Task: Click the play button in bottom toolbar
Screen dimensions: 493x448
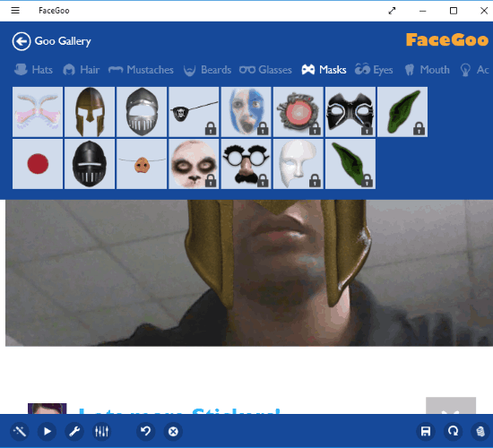Action: pyautogui.click(x=48, y=431)
